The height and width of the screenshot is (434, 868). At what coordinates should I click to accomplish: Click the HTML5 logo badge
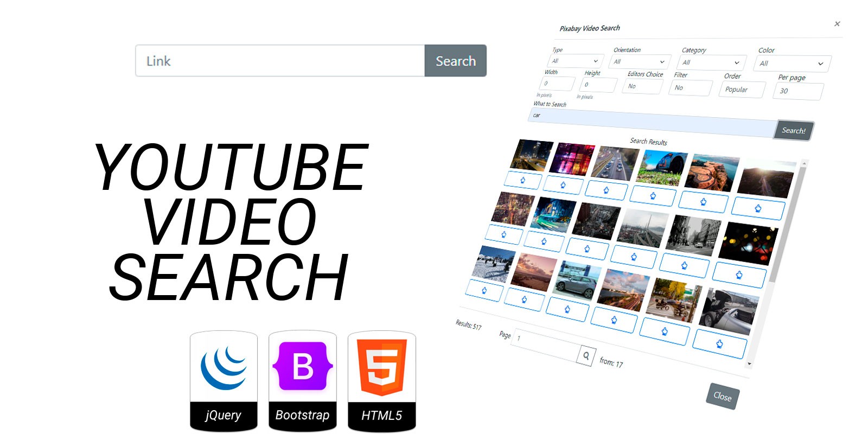click(x=382, y=381)
